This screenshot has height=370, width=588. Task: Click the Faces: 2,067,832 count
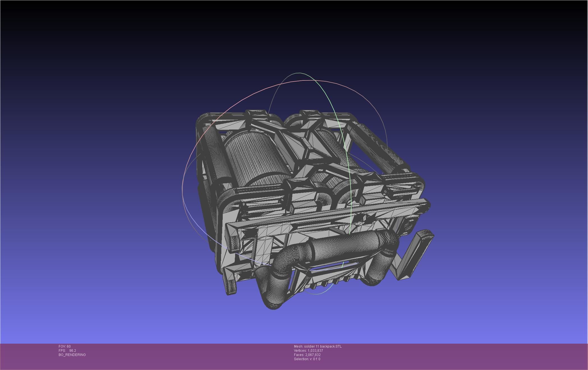click(307, 355)
